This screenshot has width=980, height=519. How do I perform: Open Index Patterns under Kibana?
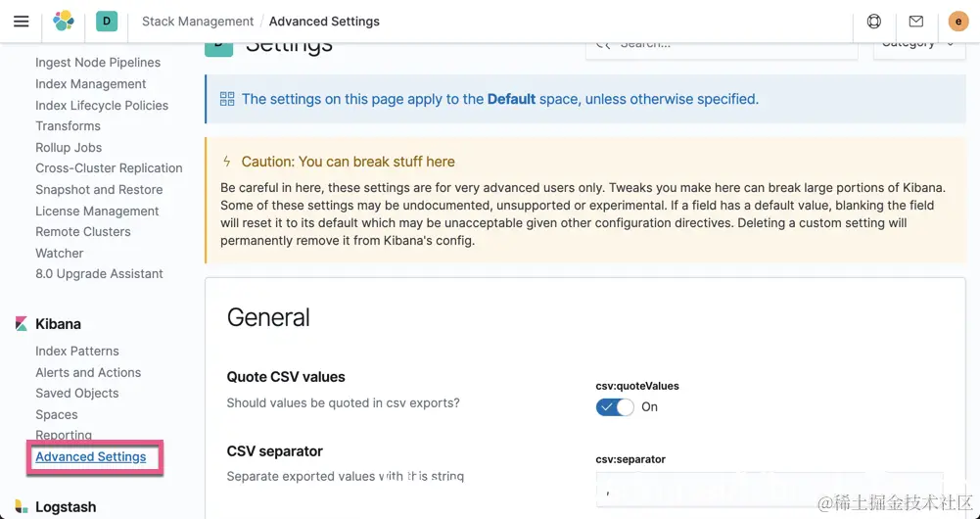77,352
